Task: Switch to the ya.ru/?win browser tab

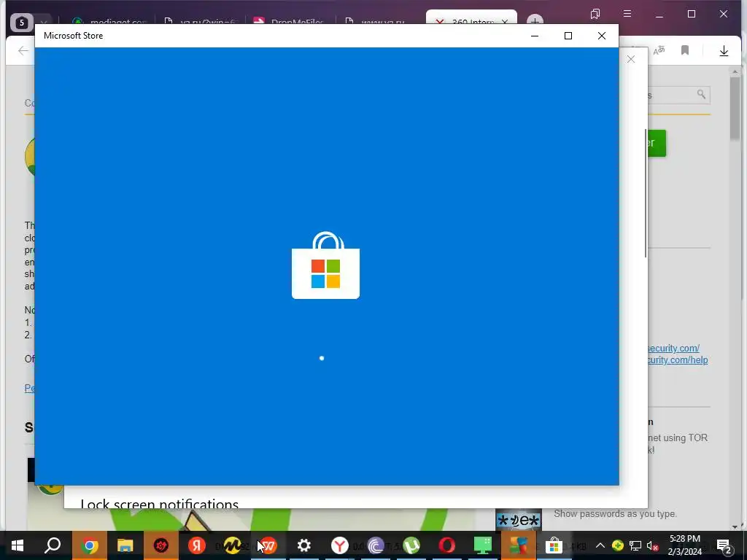Action: click(x=200, y=21)
